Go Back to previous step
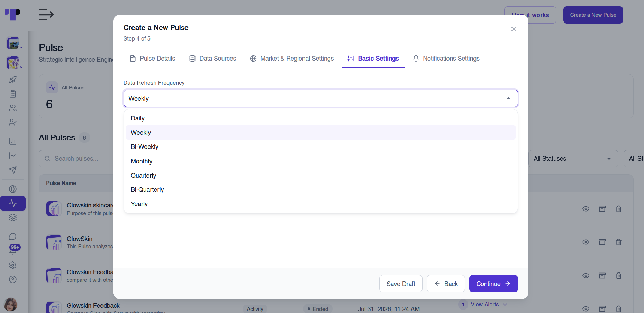Viewport: 644px width, 313px height. tap(446, 284)
